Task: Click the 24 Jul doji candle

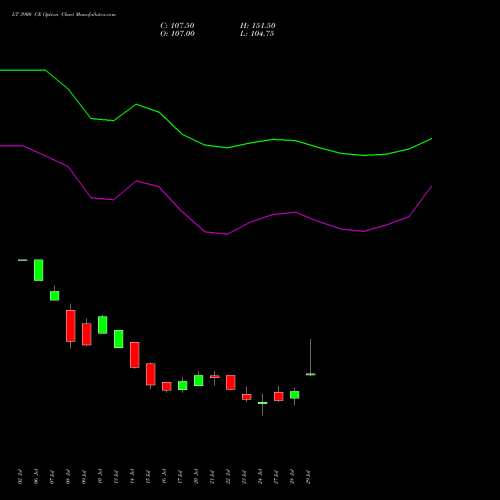Action: pyautogui.click(x=263, y=403)
